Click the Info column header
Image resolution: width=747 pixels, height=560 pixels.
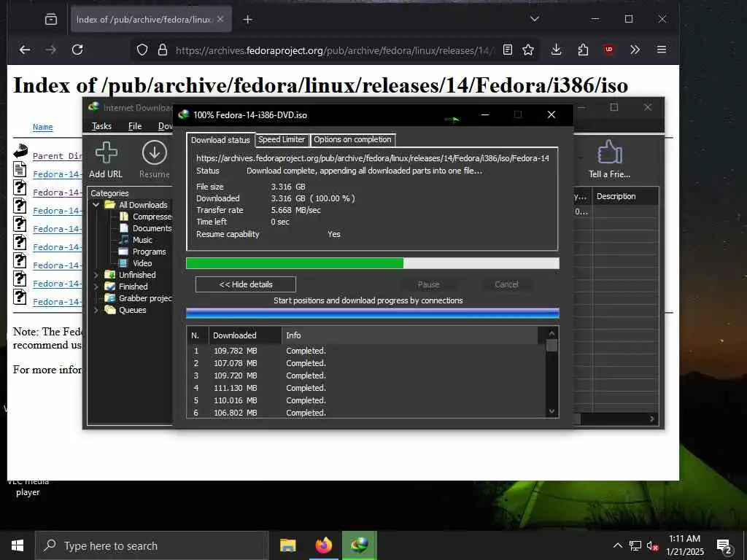click(x=410, y=335)
